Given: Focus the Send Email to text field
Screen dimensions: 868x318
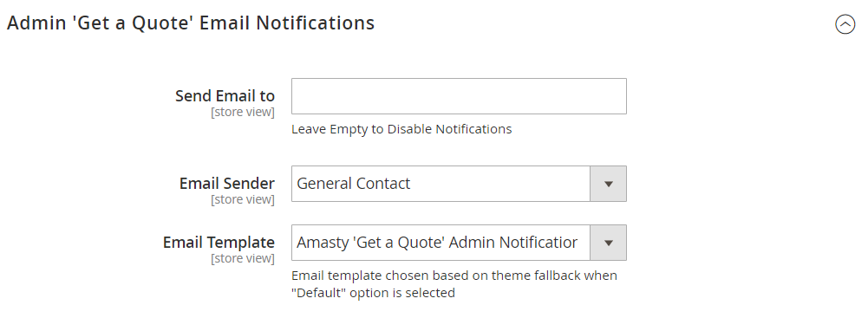Looking at the screenshot, I should click(x=459, y=96).
